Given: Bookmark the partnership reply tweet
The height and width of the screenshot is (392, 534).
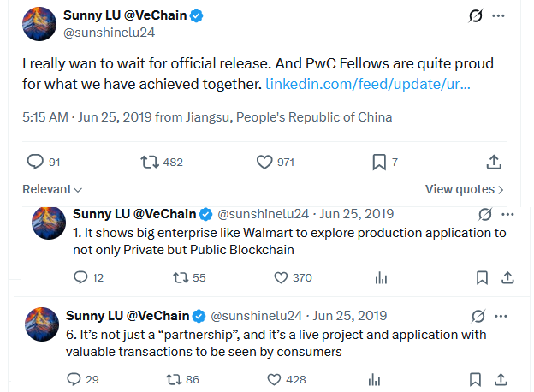Looking at the screenshot, I should point(475,379).
